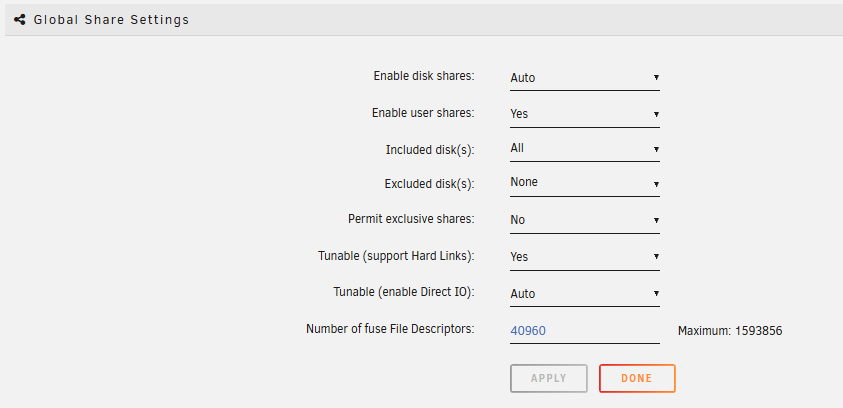The height and width of the screenshot is (408, 843).
Task: Select the 'Included disk(s):' label text
Action: pyautogui.click(x=430, y=149)
